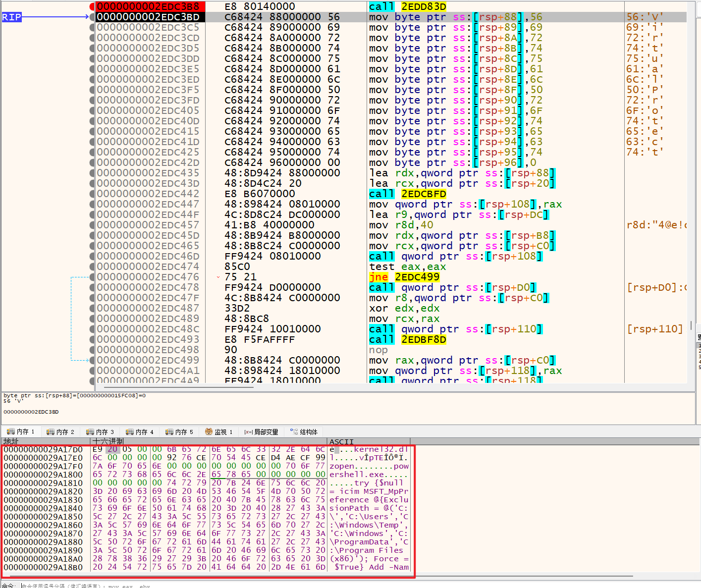
Task: Select dump address 00000000029A1820
Action: 44,491
